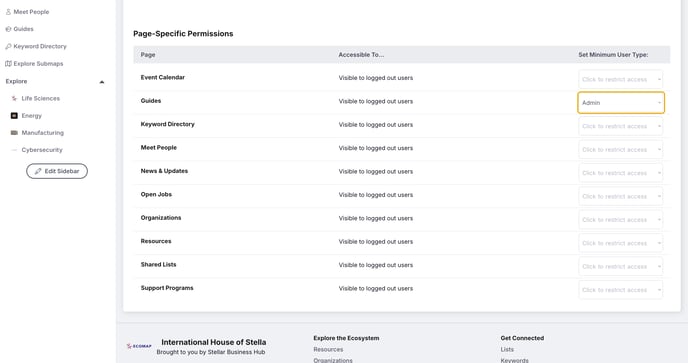Open Resources restrict access dropdown
Image resolution: width=688 pixels, height=363 pixels.
620,243
